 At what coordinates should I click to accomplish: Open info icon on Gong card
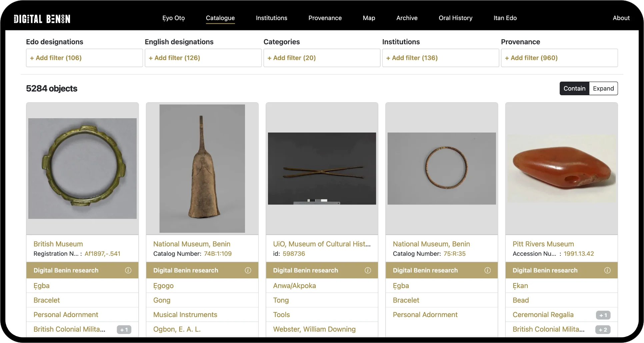click(248, 270)
